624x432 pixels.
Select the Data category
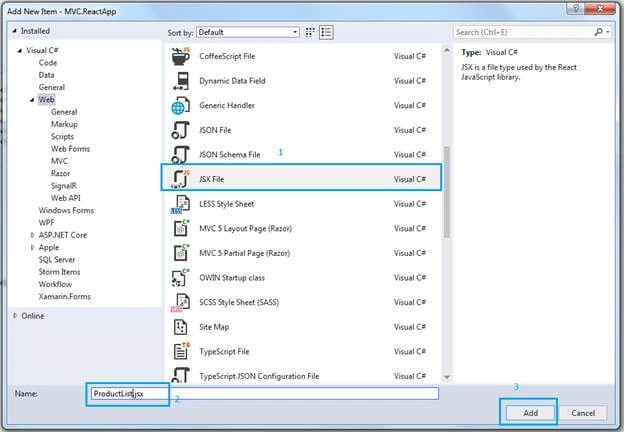click(46, 75)
